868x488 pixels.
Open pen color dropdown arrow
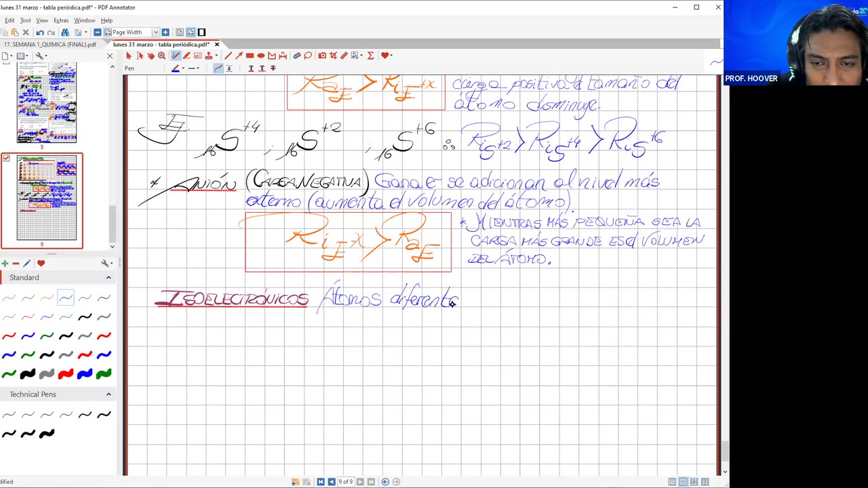(x=183, y=68)
